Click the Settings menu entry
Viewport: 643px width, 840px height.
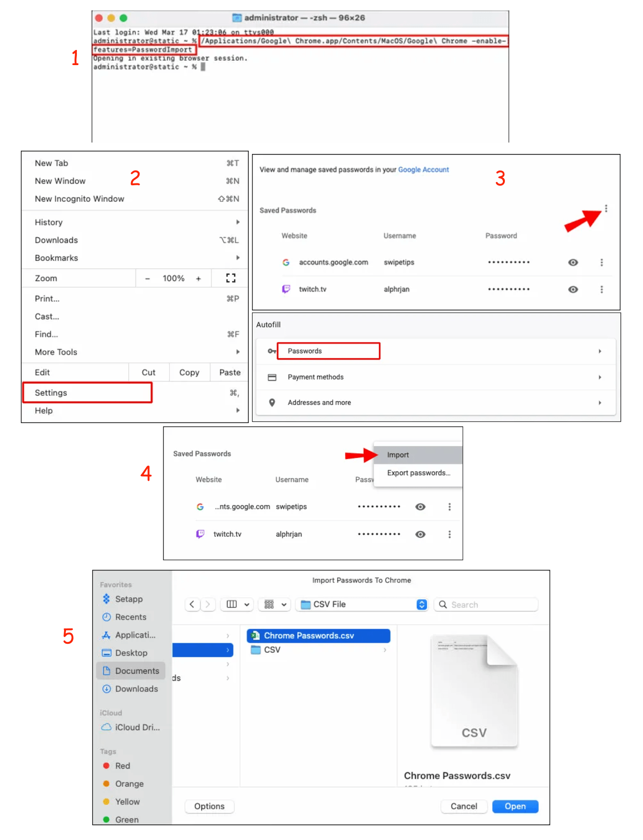(135, 393)
